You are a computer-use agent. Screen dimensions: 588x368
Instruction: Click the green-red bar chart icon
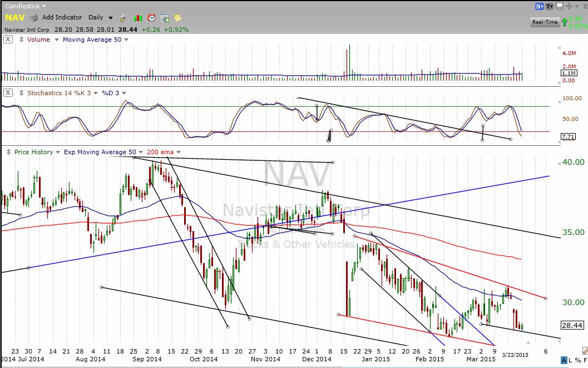click(137, 18)
